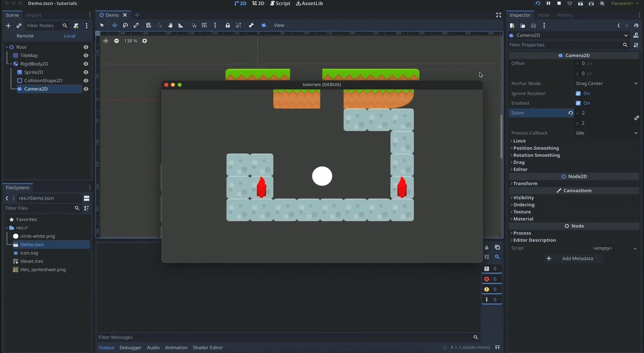
Task: Hide the Root node
Action: (x=86, y=47)
